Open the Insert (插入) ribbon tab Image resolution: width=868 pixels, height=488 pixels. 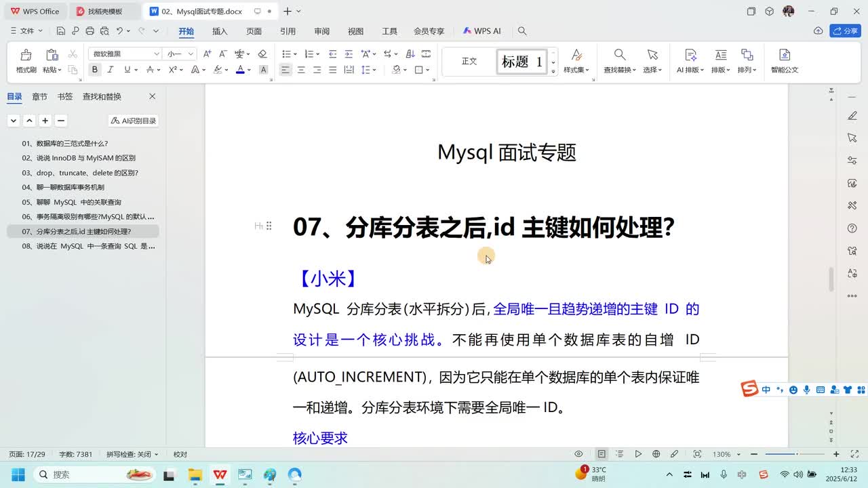(220, 31)
